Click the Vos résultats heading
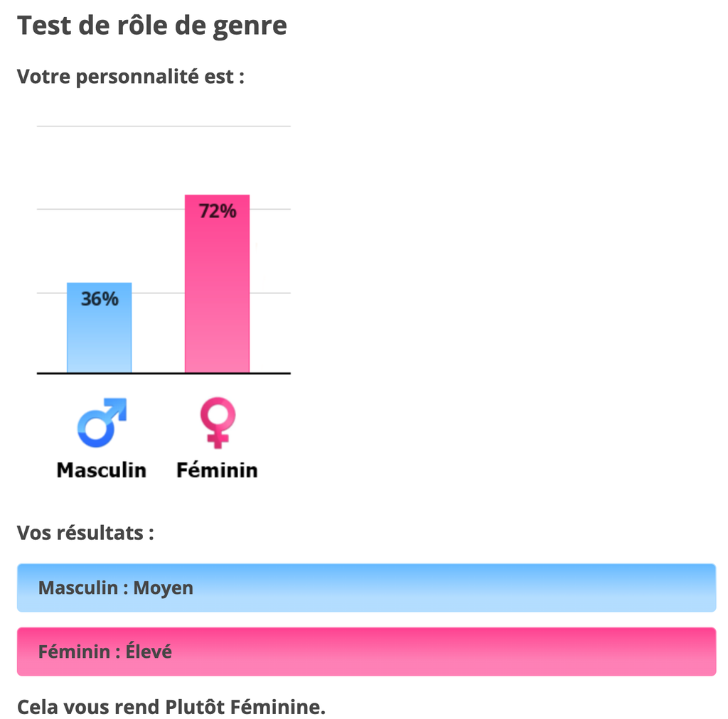The height and width of the screenshot is (719, 728). pos(85,532)
